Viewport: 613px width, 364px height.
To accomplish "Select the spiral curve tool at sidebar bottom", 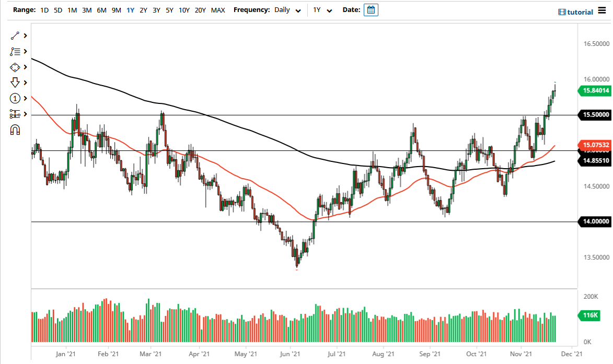I will click(15, 130).
